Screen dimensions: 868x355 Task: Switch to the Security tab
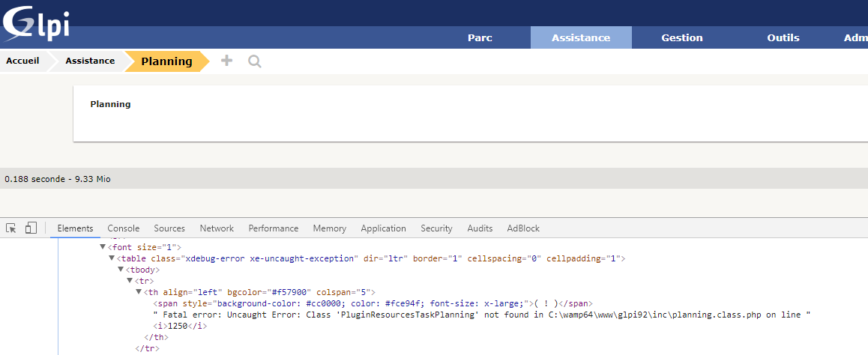[436, 228]
